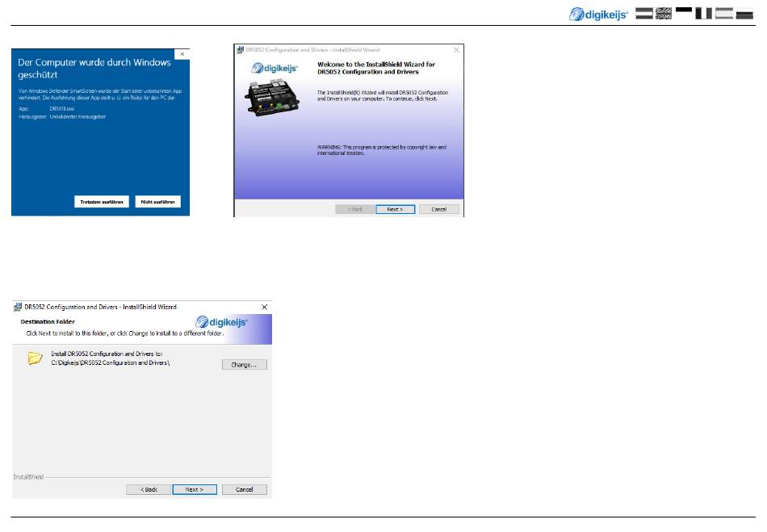The image size is (767, 532).
Task: Cancel the Destination Folder dialog
Action: click(244, 489)
